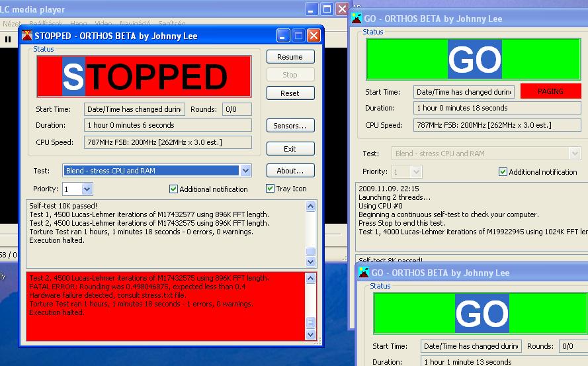
Task: Click Duration field showing 1 minute 13 seconds
Action: coord(504,362)
